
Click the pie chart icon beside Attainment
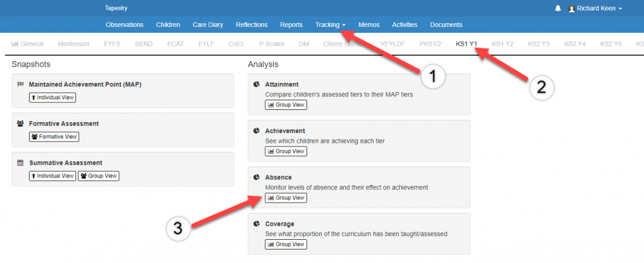tap(256, 84)
